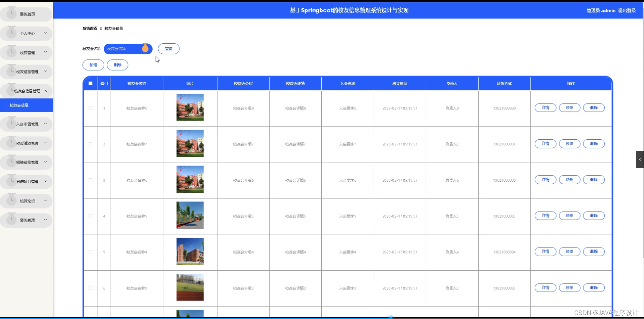Collapse the 校友会信息管理 menu
The image size is (644, 319).
click(26, 91)
